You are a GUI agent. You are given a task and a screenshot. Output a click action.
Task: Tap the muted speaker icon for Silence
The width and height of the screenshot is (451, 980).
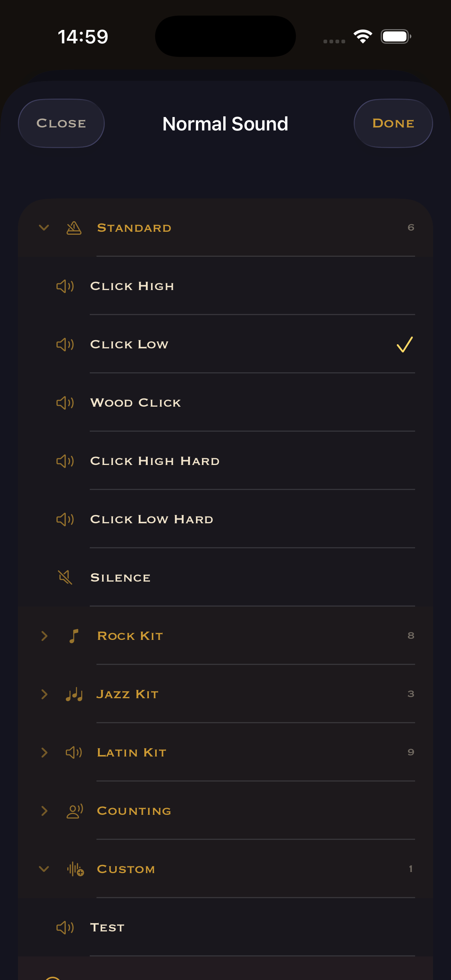pos(65,577)
